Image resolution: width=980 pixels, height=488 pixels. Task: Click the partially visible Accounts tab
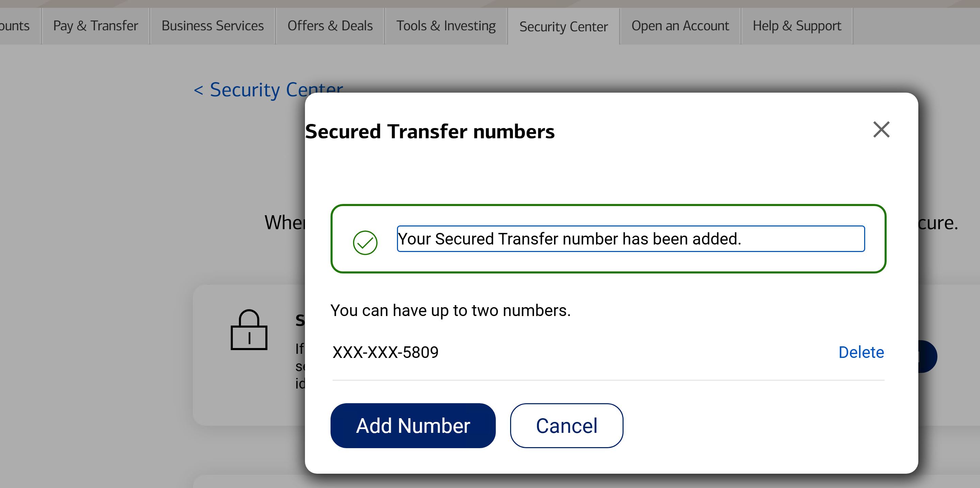(x=15, y=26)
